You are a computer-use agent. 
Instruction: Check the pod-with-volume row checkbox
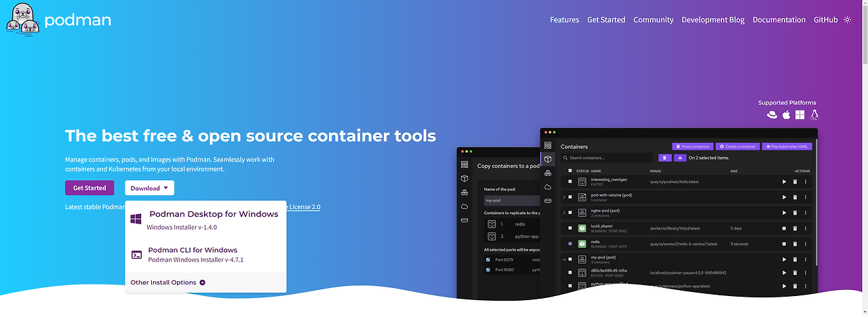click(570, 197)
